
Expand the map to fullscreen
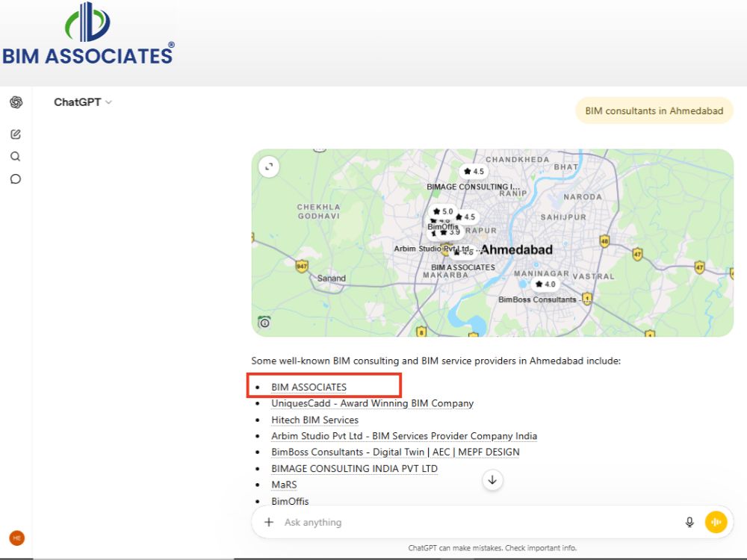(x=269, y=167)
